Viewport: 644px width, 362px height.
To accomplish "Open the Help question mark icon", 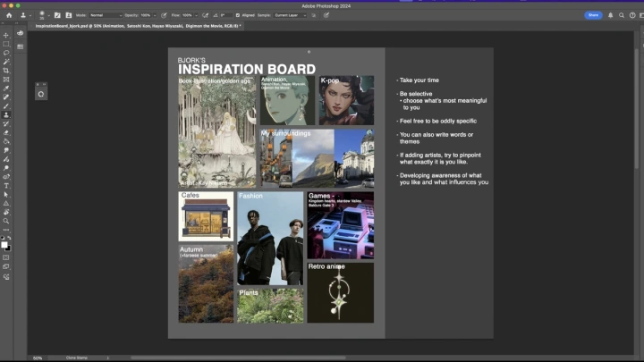I will (632, 15).
